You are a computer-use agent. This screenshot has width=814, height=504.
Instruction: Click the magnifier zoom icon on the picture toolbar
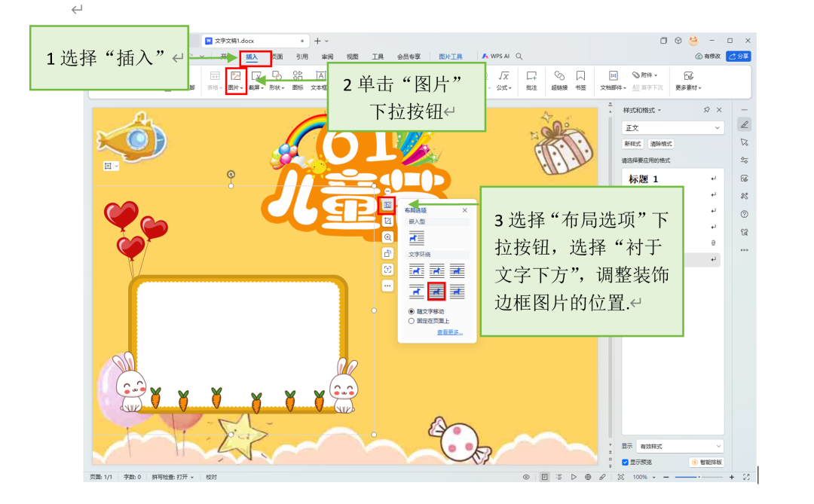pos(387,237)
